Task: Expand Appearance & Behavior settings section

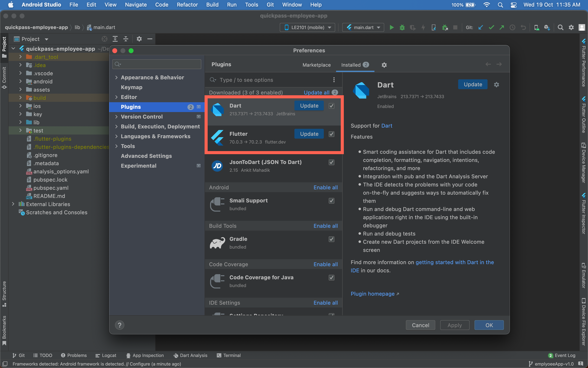Action: pyautogui.click(x=116, y=77)
